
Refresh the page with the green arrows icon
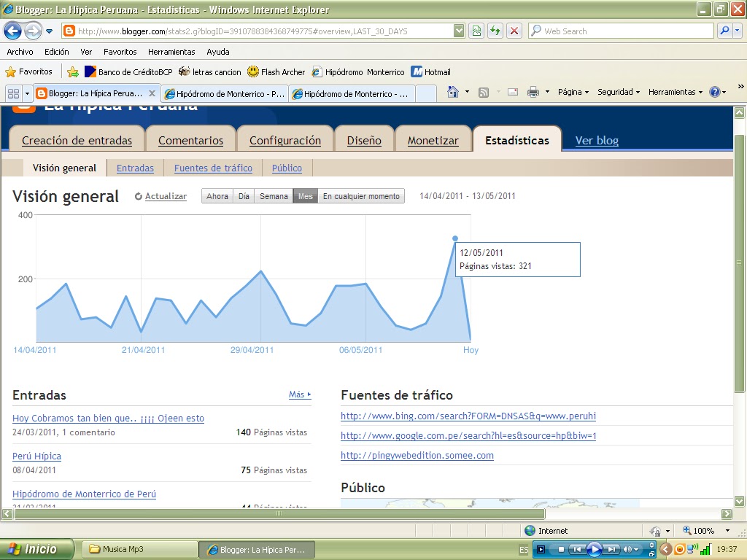[x=495, y=31]
